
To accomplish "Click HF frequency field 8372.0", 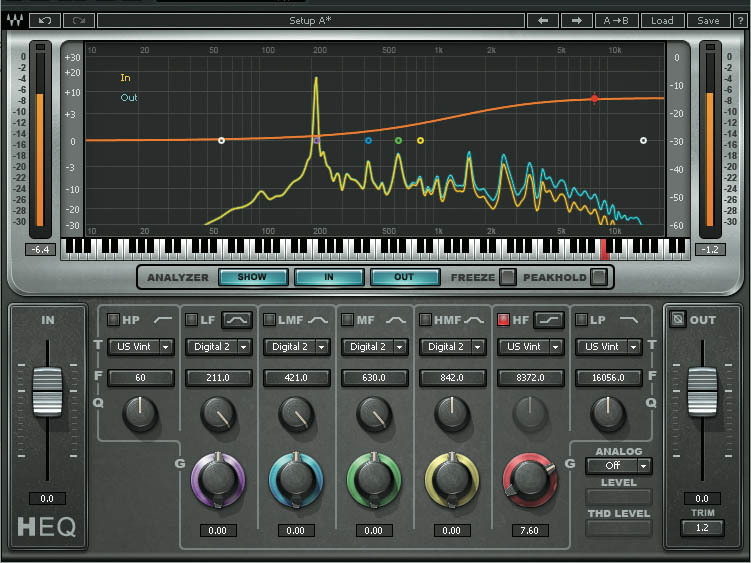I will [x=530, y=378].
